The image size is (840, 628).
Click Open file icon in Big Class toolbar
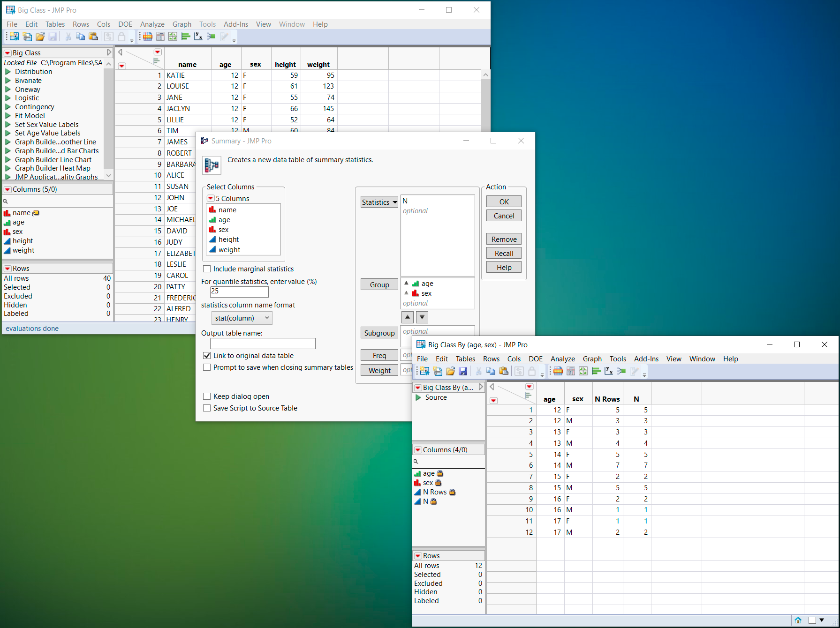40,37
